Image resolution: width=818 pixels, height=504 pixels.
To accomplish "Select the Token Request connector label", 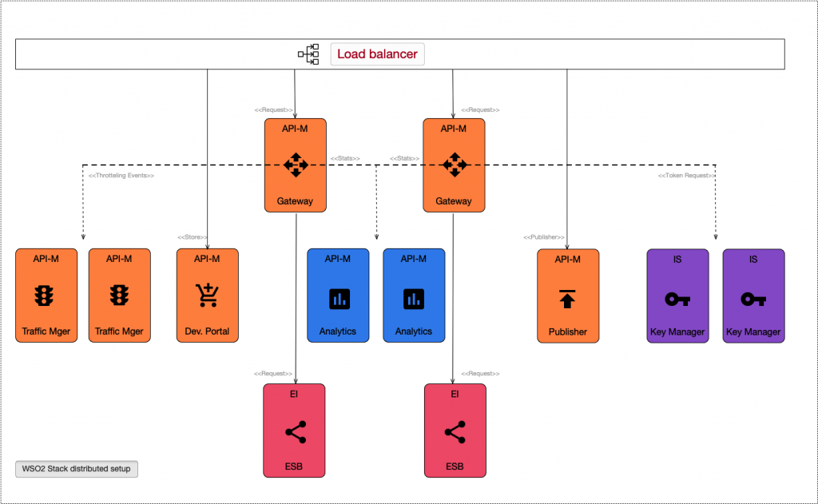I will 686,175.
